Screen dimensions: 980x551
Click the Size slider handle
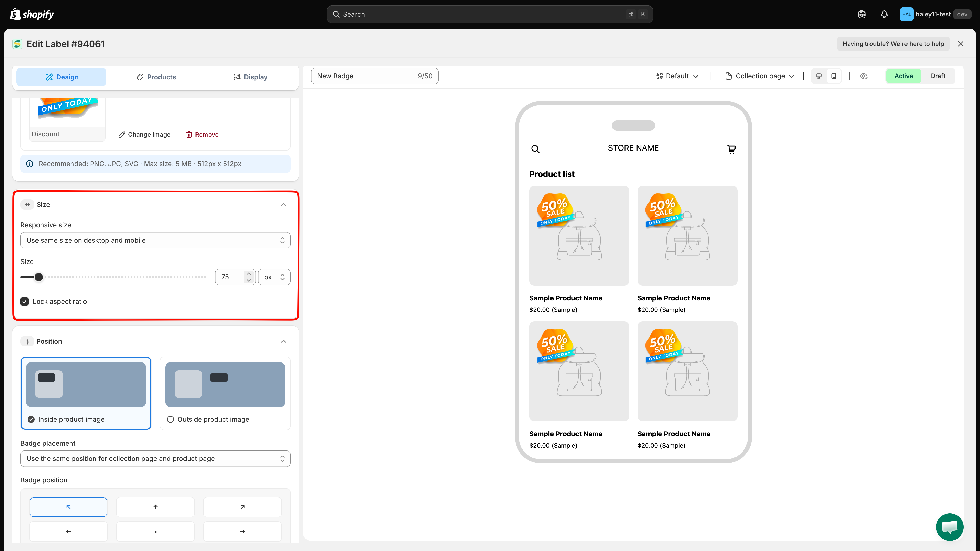[x=39, y=277]
